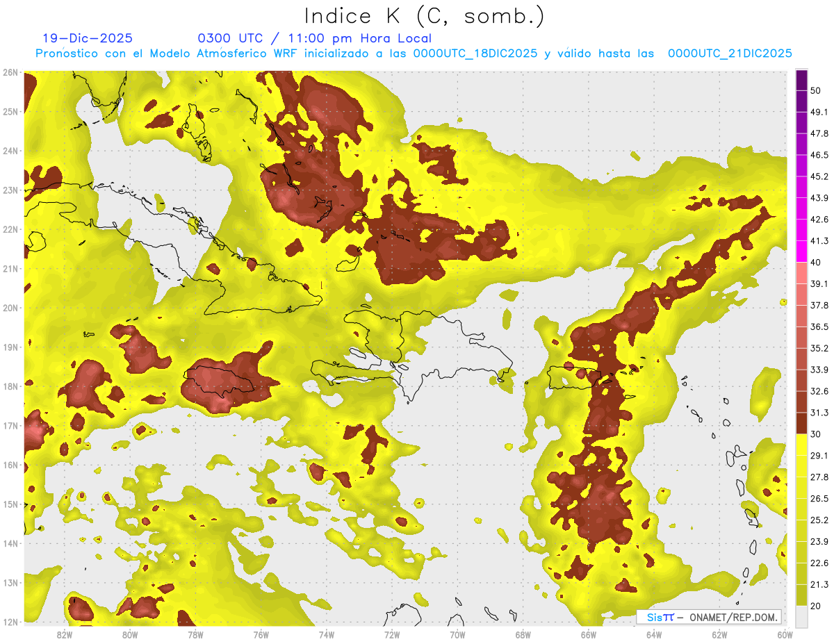Select the "31.3" color scale value

[819, 413]
